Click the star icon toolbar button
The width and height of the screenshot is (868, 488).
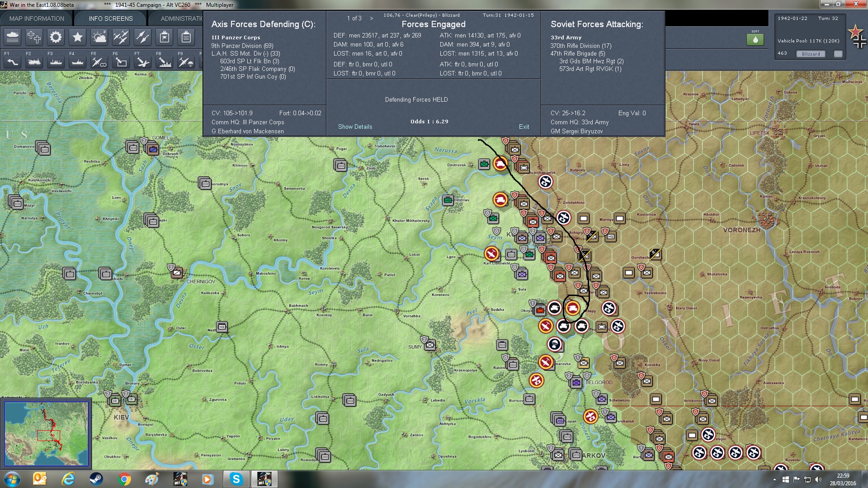[x=78, y=37]
